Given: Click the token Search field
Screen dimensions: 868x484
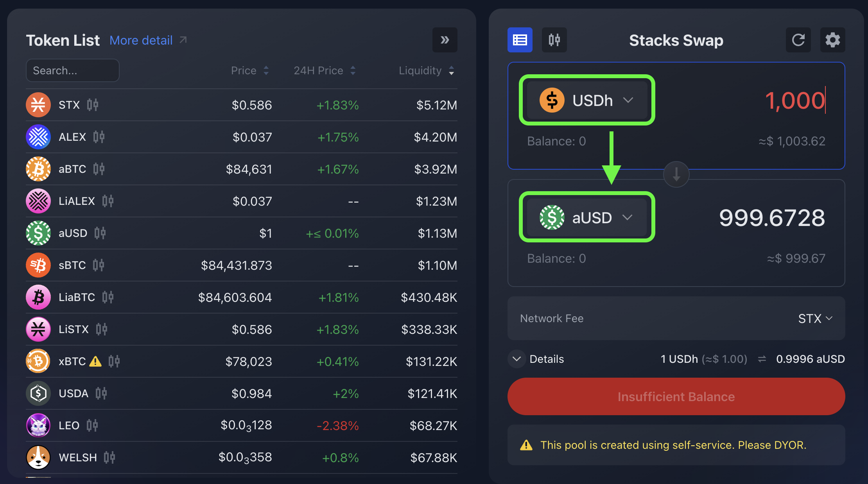Looking at the screenshot, I should point(73,70).
